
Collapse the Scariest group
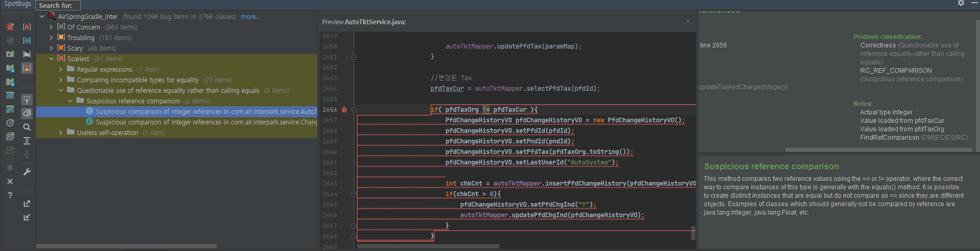[51, 59]
